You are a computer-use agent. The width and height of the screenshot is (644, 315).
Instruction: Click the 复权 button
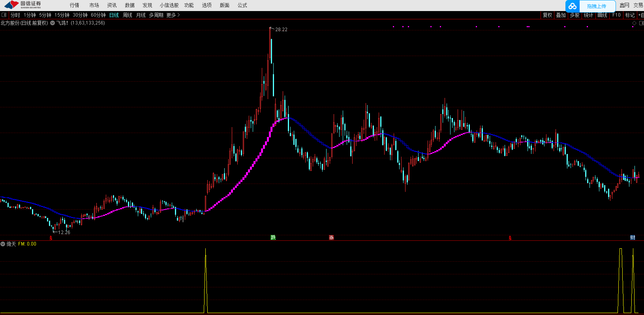pyautogui.click(x=547, y=15)
